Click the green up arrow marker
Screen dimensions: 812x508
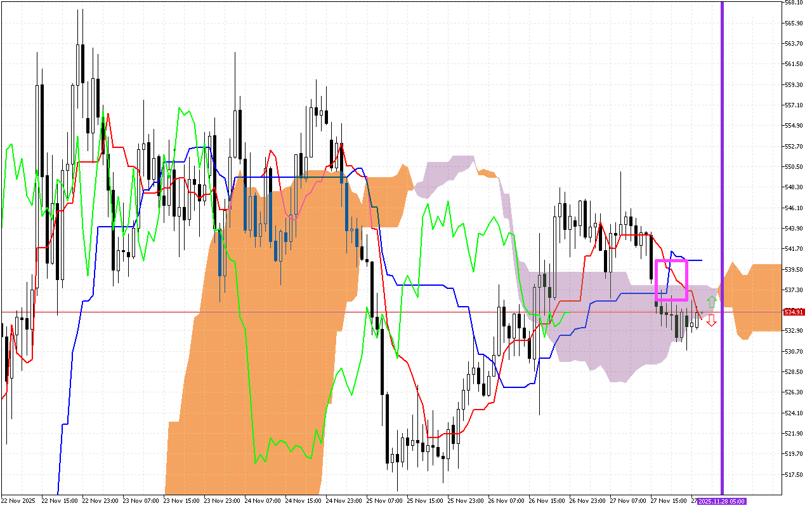[712, 302]
